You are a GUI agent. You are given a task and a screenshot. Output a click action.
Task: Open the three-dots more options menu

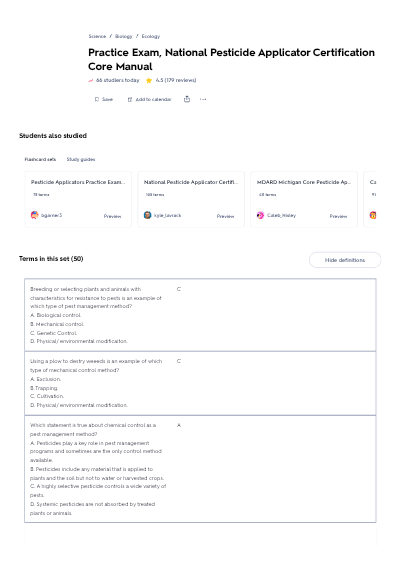pyautogui.click(x=203, y=99)
